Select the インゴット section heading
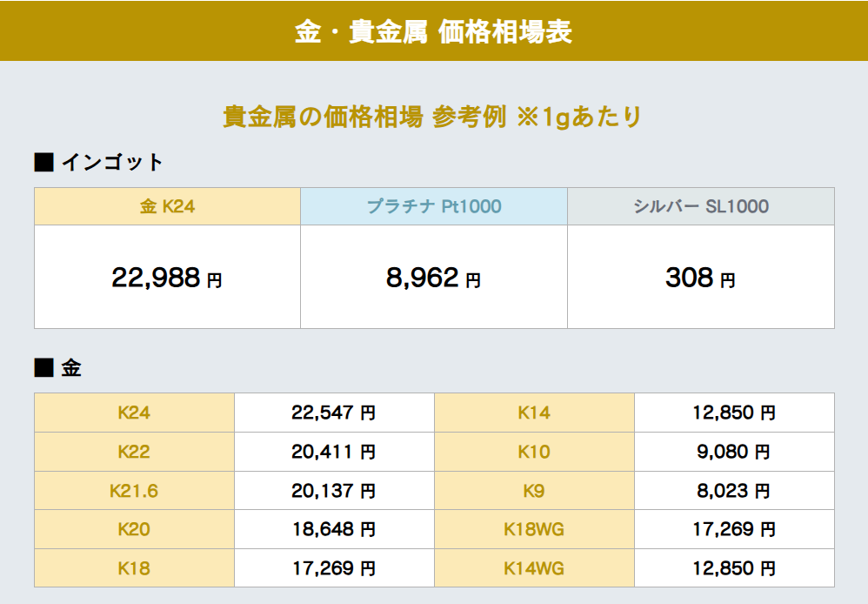The height and width of the screenshot is (604, 868). click(98, 162)
